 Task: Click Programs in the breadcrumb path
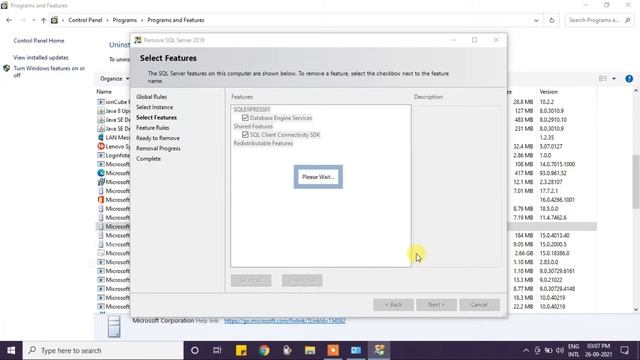124,20
